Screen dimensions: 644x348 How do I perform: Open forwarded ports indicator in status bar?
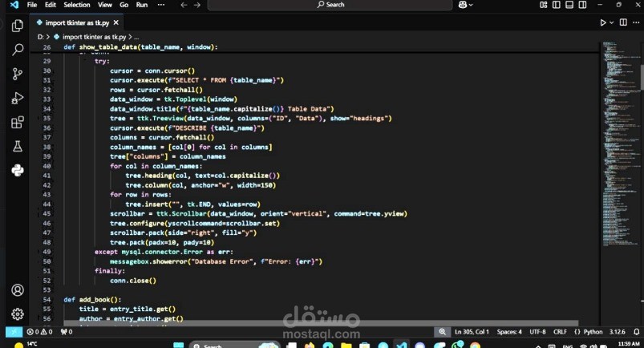pyautogui.click(x=67, y=332)
